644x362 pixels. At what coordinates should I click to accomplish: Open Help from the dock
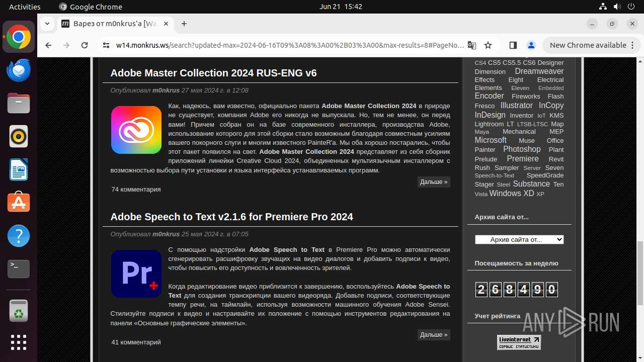tap(19, 236)
